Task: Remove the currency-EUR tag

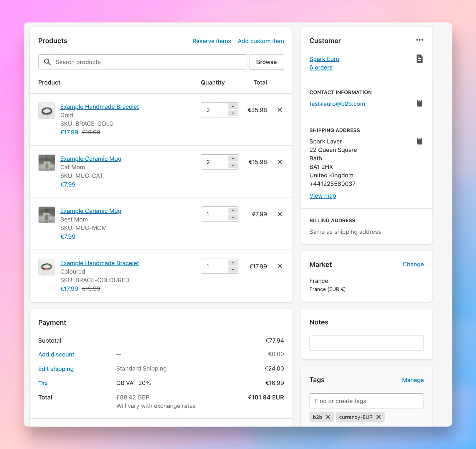Action: 379,417
